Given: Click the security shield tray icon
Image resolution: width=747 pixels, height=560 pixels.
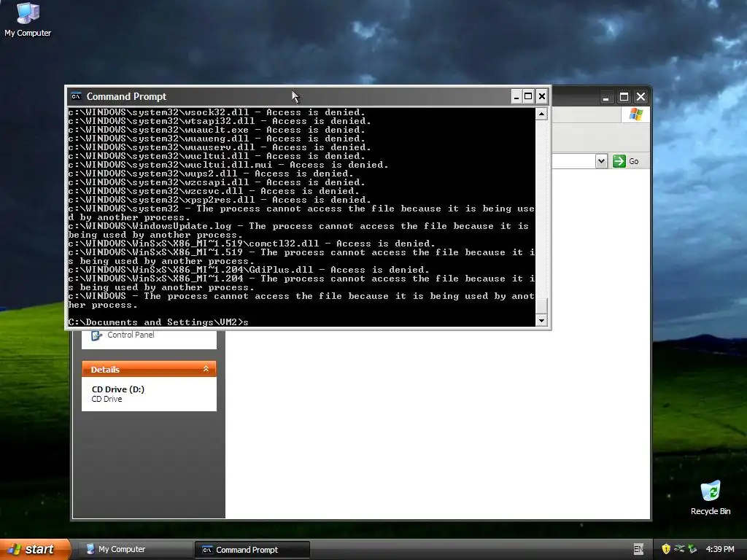Looking at the screenshot, I should 666,549.
